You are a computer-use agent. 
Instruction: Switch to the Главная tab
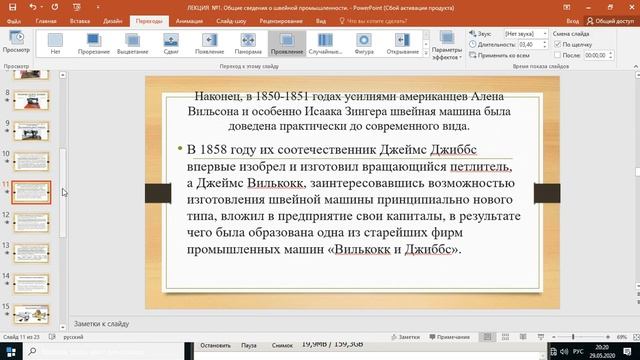click(x=46, y=21)
